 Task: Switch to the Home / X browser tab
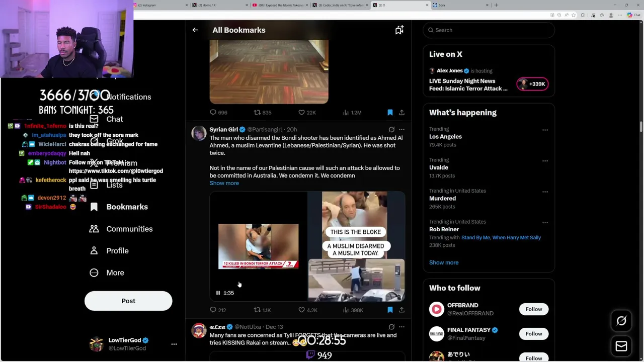220,5
